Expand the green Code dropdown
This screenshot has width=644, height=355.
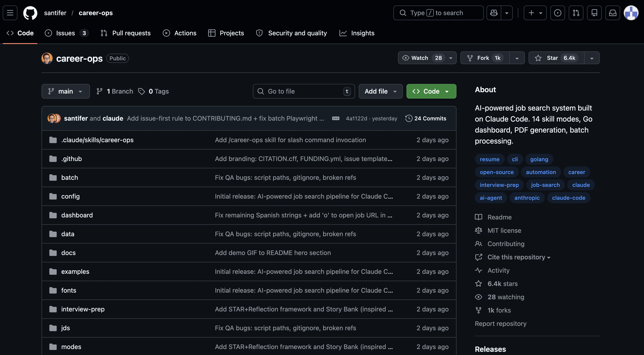(x=431, y=92)
